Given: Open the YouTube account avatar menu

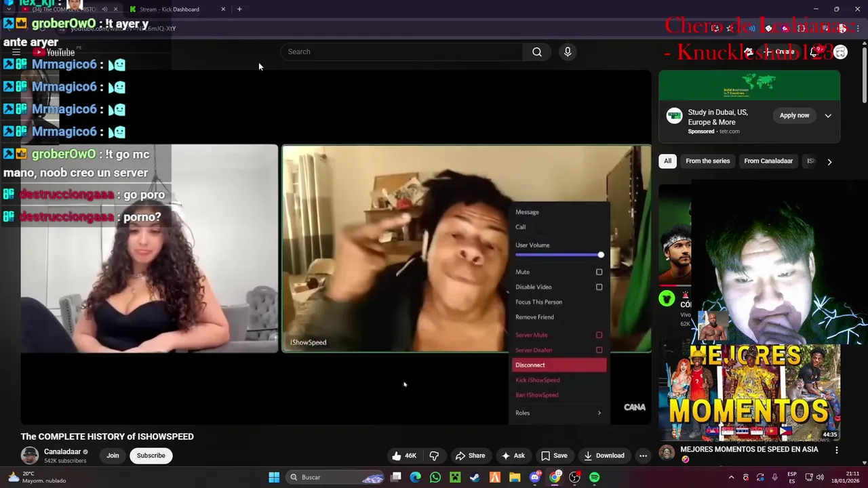Looking at the screenshot, I should pyautogui.click(x=840, y=52).
